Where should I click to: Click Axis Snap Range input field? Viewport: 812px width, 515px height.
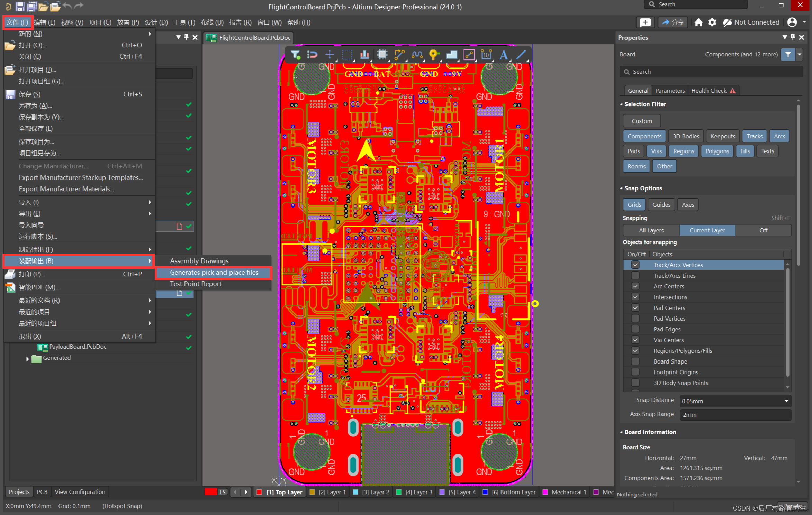click(735, 415)
